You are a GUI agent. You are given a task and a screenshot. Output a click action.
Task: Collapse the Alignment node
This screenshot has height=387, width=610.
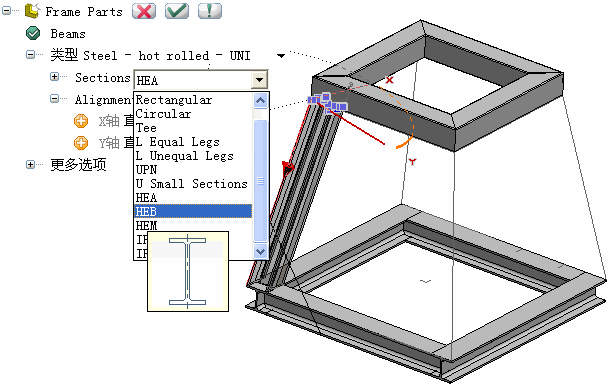[54, 99]
